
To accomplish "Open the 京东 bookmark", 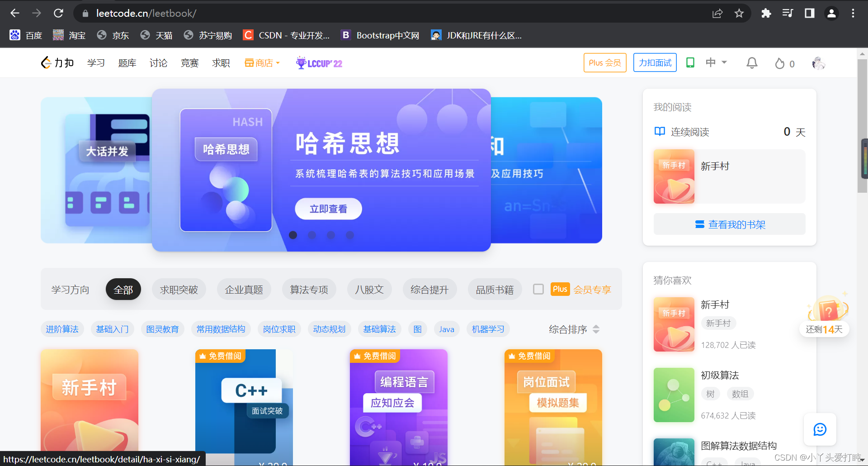I will tap(113, 35).
